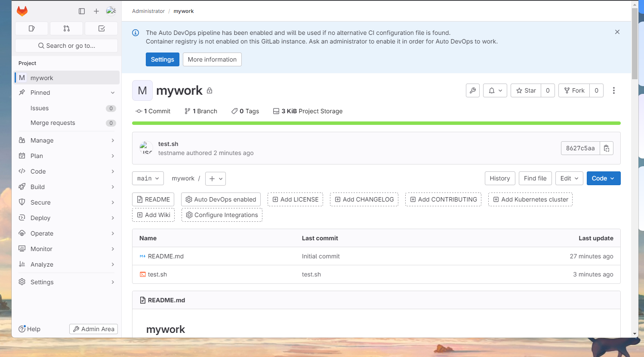Click the Deploy icon in sidebar
The image size is (644, 357).
click(x=22, y=218)
